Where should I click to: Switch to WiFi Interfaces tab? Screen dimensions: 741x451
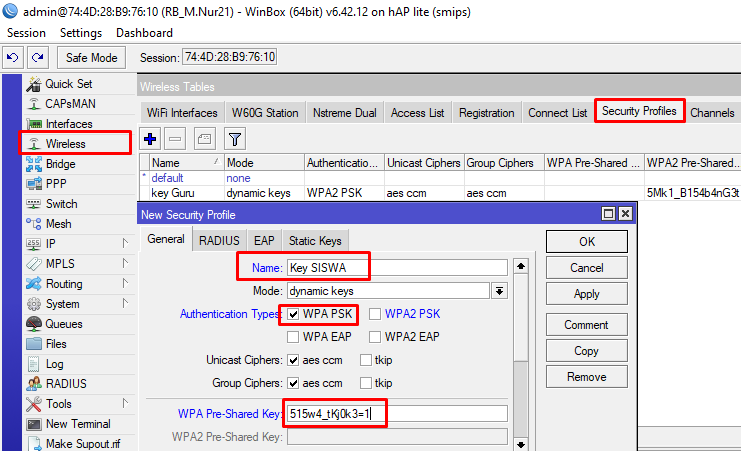182,113
